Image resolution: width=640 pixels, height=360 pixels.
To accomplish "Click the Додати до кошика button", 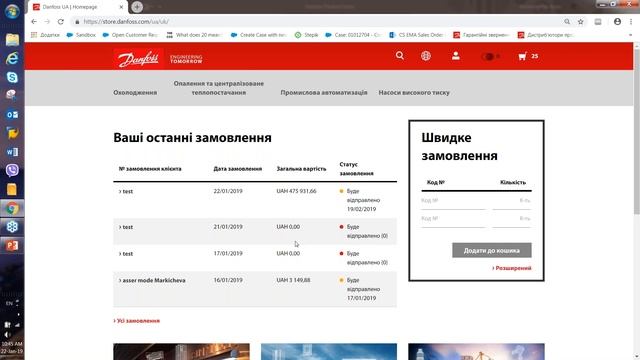I will (492, 250).
